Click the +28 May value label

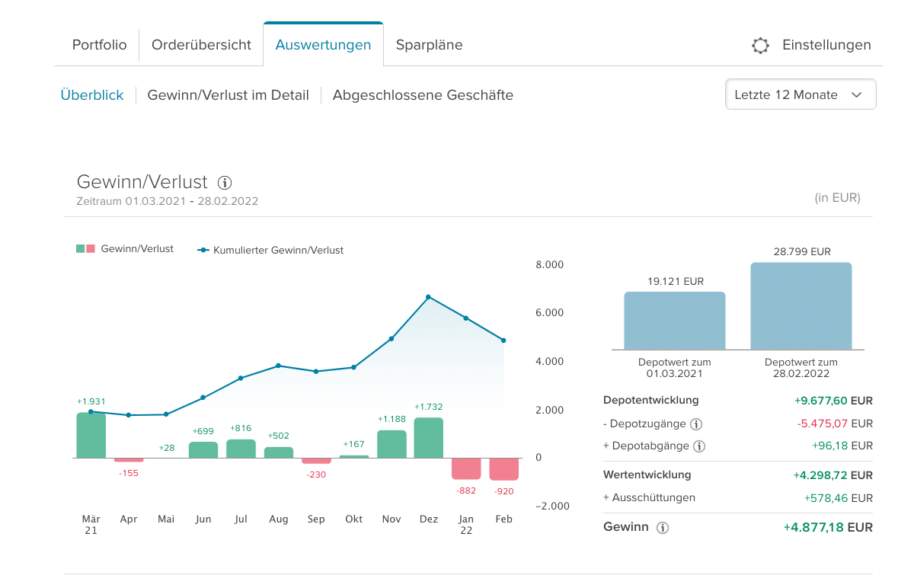tap(166, 448)
